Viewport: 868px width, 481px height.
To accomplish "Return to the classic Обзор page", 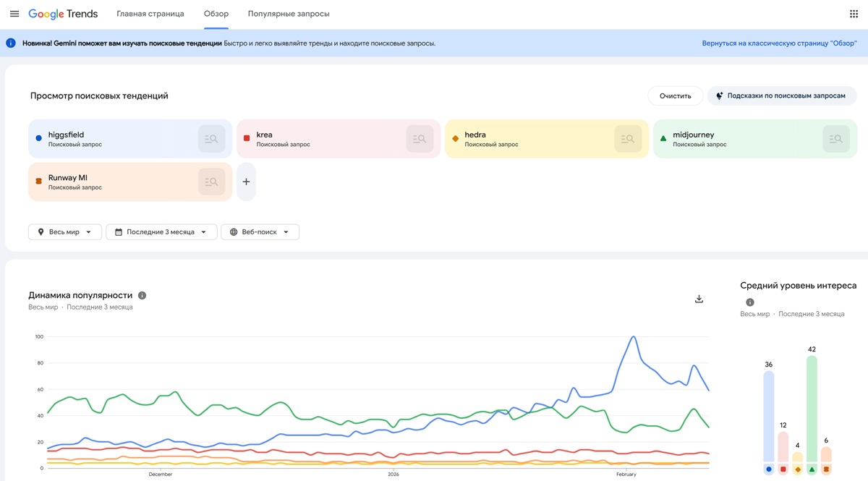I will [x=779, y=43].
